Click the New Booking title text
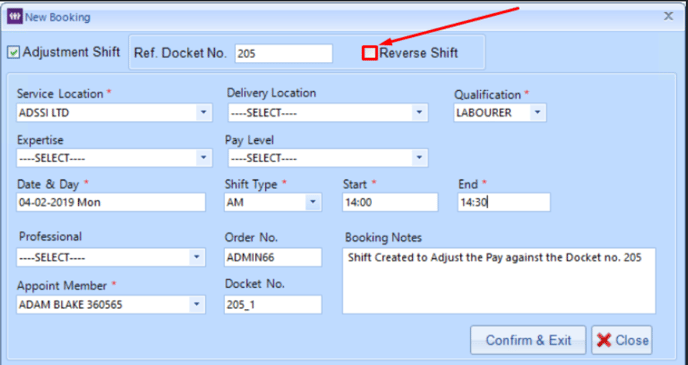 coord(57,18)
